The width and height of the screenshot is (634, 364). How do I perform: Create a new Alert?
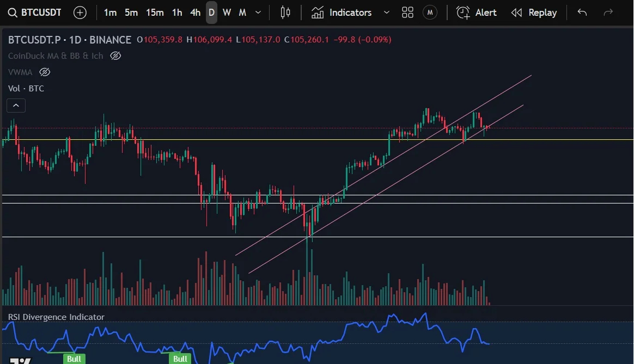click(x=476, y=13)
